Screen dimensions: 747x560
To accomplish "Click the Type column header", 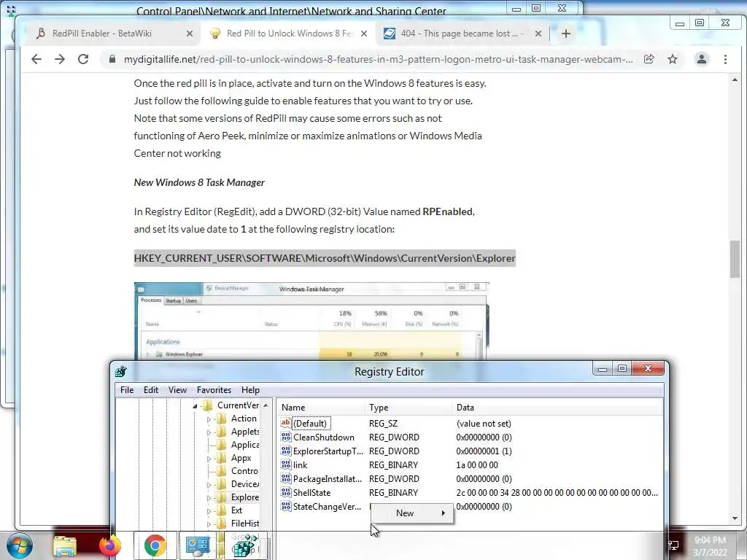I will (x=409, y=408).
